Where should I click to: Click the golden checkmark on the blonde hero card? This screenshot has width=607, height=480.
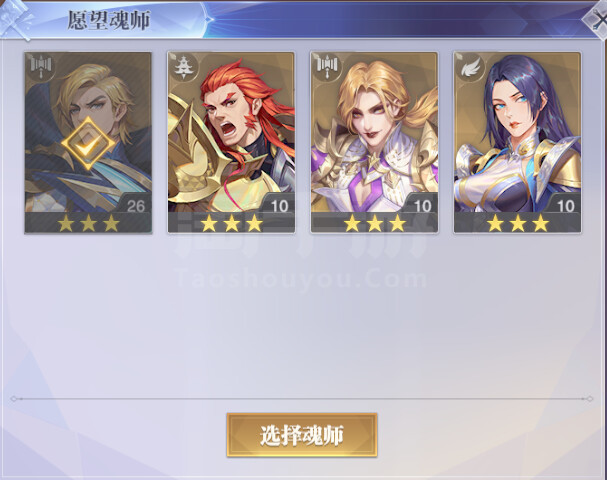88,144
